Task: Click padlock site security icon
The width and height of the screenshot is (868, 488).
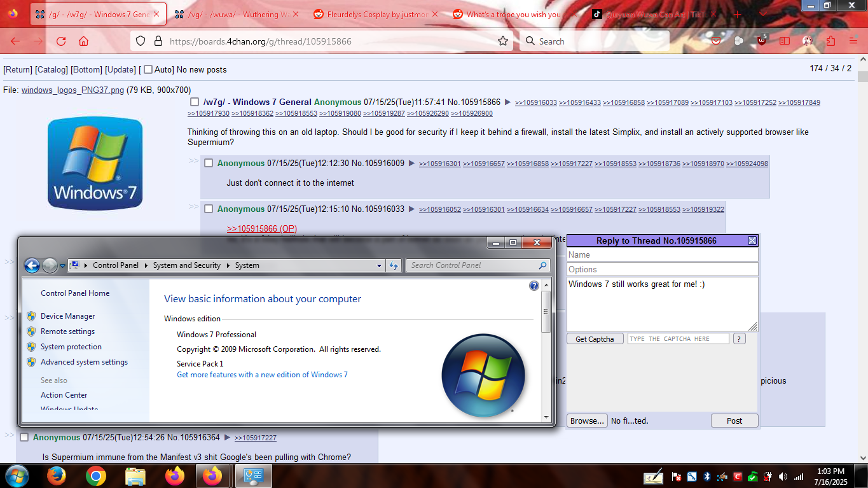Action: (158, 41)
